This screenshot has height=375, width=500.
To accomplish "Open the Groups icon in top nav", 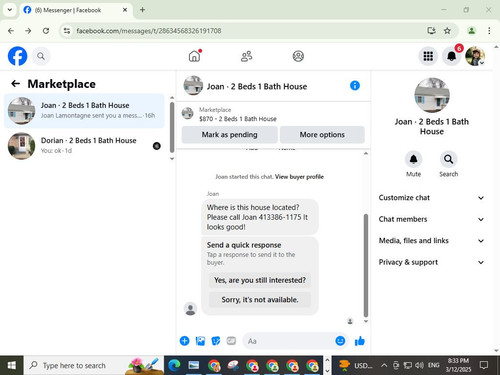I will click(x=298, y=56).
